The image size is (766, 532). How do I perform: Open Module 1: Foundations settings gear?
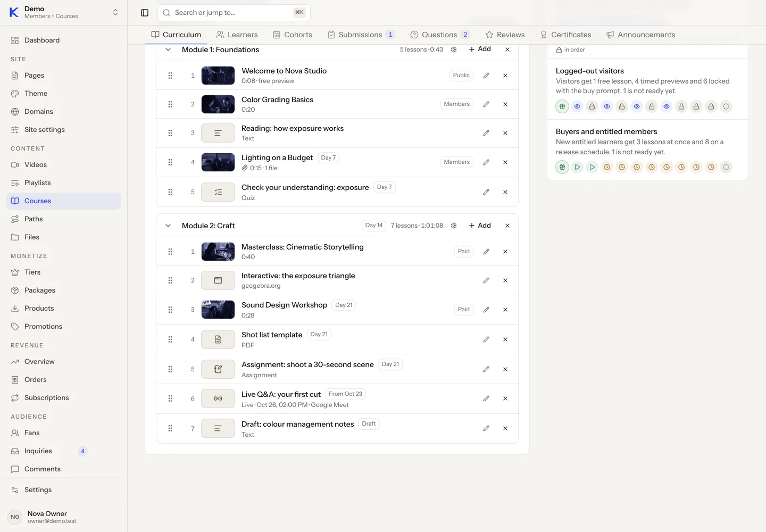point(454,49)
